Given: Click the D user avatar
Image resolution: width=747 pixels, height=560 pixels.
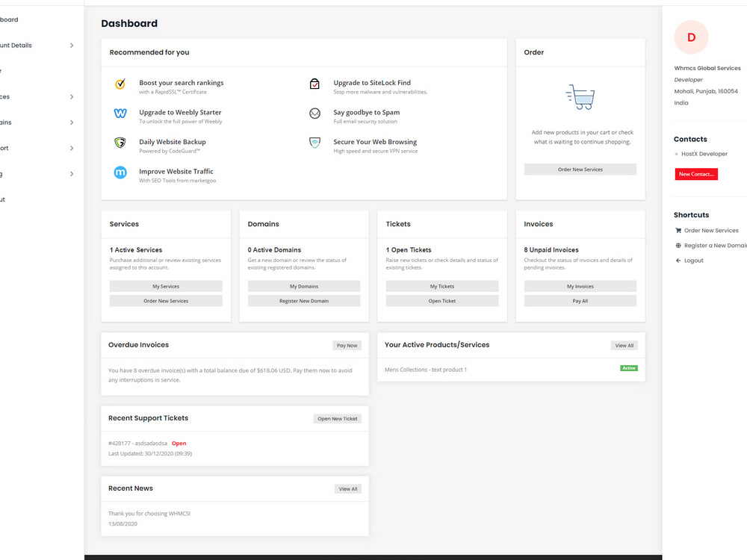Looking at the screenshot, I should click(x=691, y=37).
